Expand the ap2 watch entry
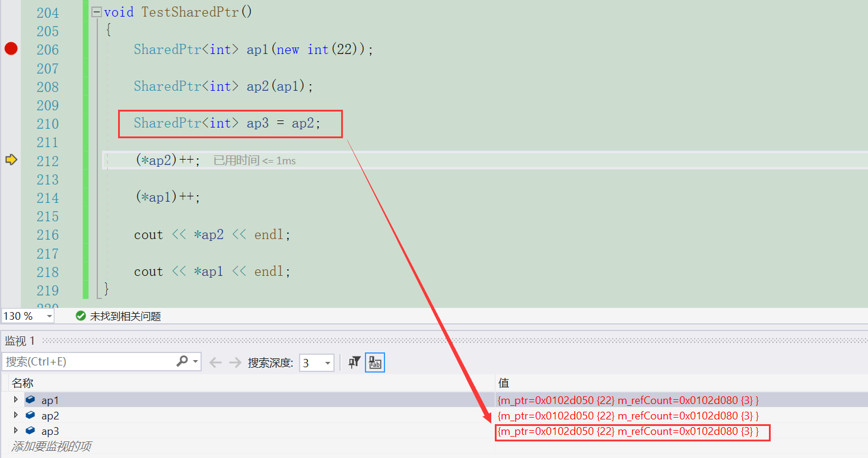This screenshot has width=868, height=458. 16,415
